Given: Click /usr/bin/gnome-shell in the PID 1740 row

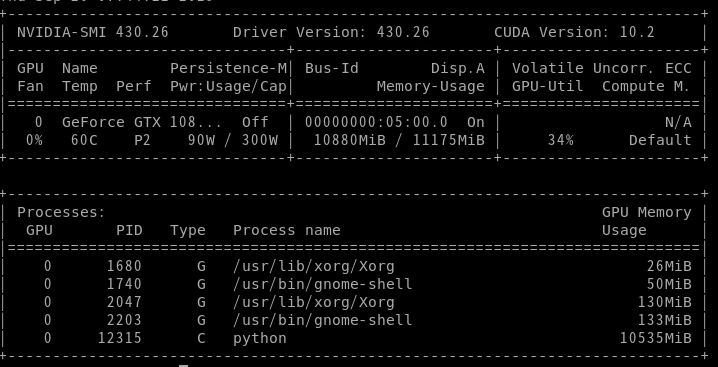Looking at the screenshot, I should coord(323,284).
